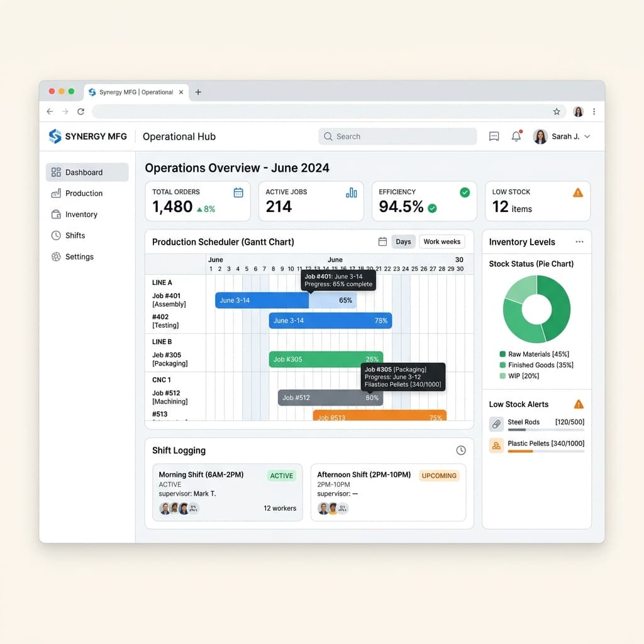Click the 1,480 total orders value

tap(172, 206)
